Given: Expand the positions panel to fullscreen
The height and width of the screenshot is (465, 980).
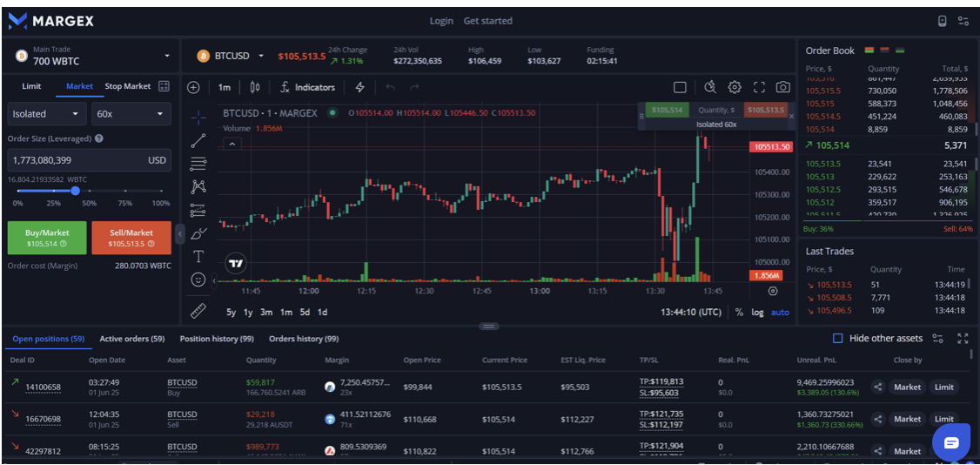Looking at the screenshot, I should pyautogui.click(x=963, y=338).
